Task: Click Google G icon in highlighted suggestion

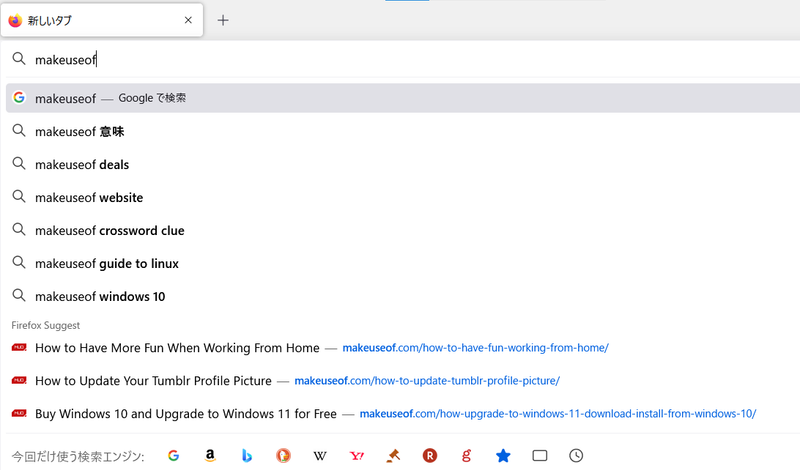Action: 19,97
